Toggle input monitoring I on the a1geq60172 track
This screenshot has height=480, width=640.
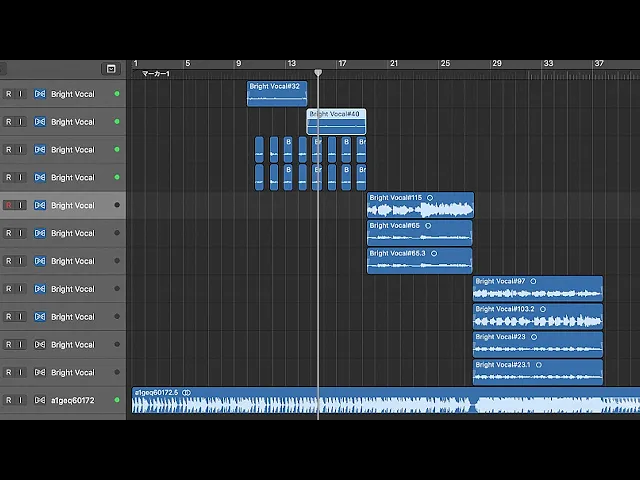20,400
